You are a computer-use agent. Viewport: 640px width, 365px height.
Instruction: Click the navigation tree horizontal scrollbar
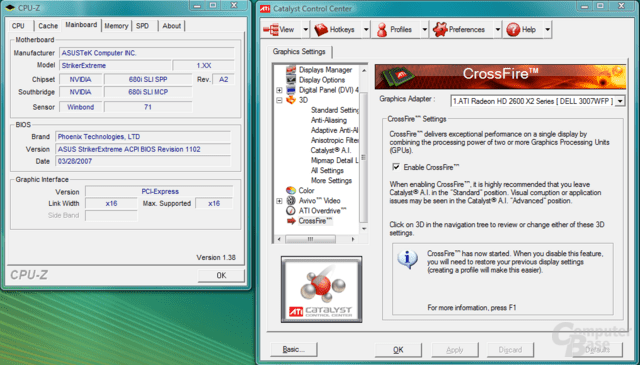click(316, 239)
